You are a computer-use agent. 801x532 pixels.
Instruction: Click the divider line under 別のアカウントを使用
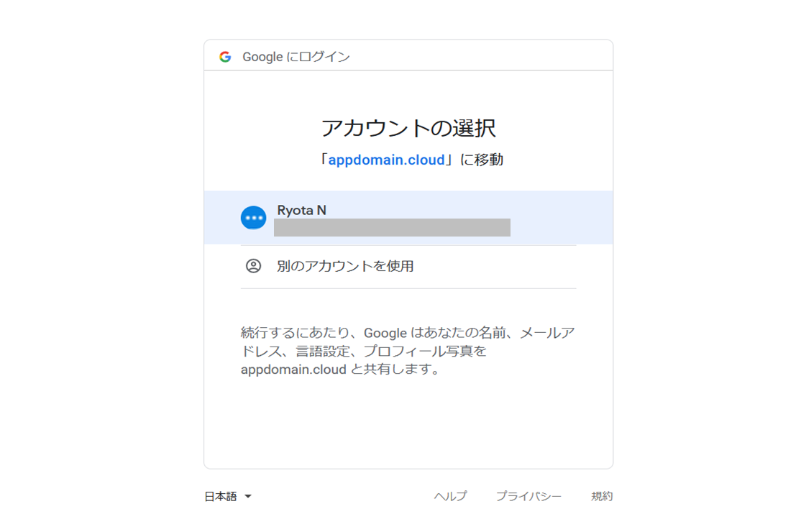coord(408,288)
